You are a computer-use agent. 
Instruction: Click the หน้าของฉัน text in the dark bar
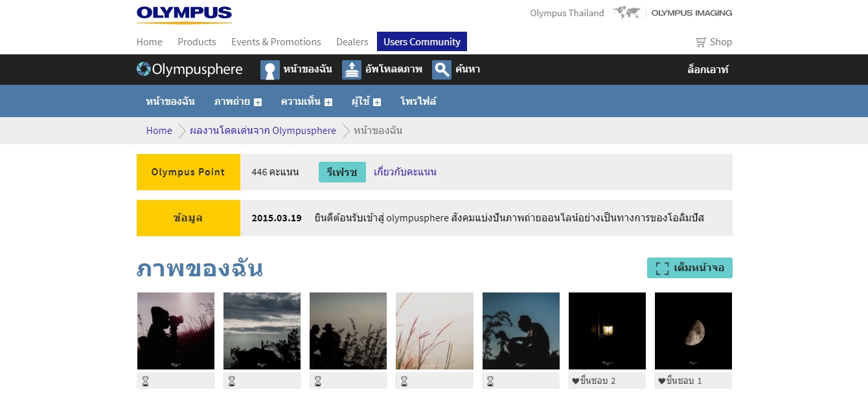tap(308, 69)
